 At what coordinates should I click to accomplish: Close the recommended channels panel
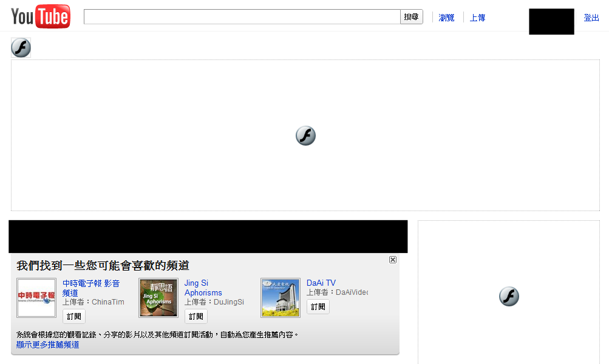coord(393,260)
